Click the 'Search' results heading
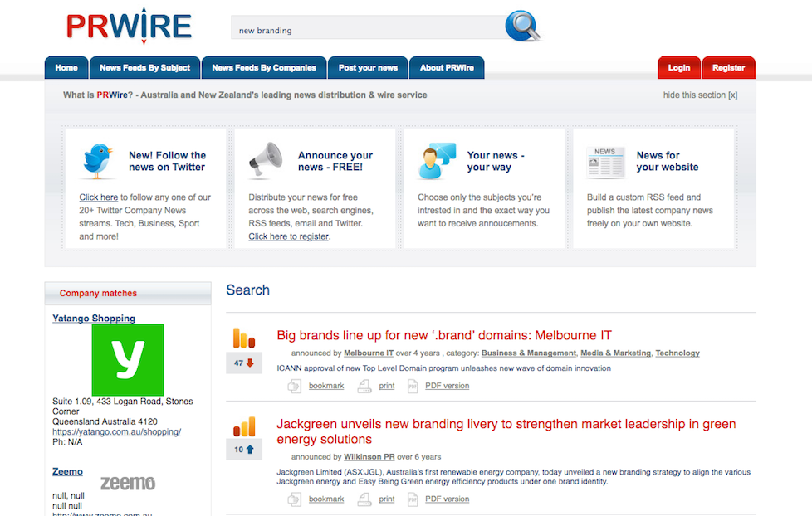Viewport: 812px width, 516px height. pyautogui.click(x=248, y=290)
